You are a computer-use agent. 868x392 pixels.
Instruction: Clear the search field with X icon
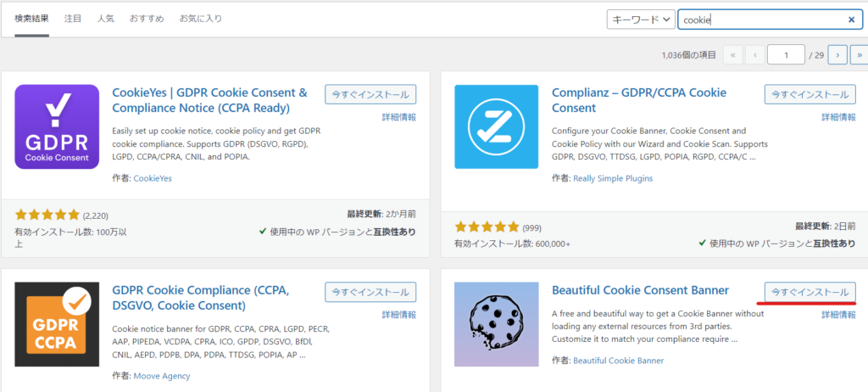coord(851,20)
